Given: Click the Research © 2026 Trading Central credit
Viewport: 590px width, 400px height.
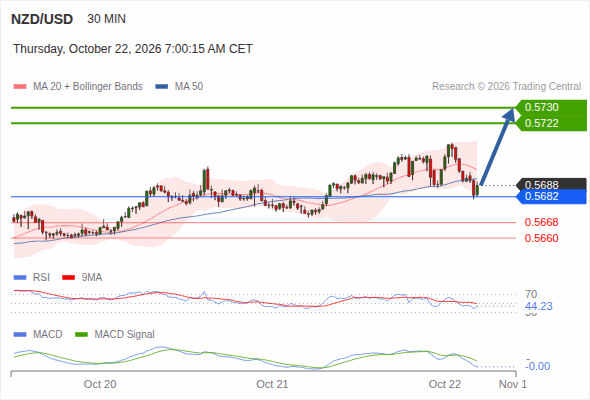Looking at the screenshot, I should (506, 87).
